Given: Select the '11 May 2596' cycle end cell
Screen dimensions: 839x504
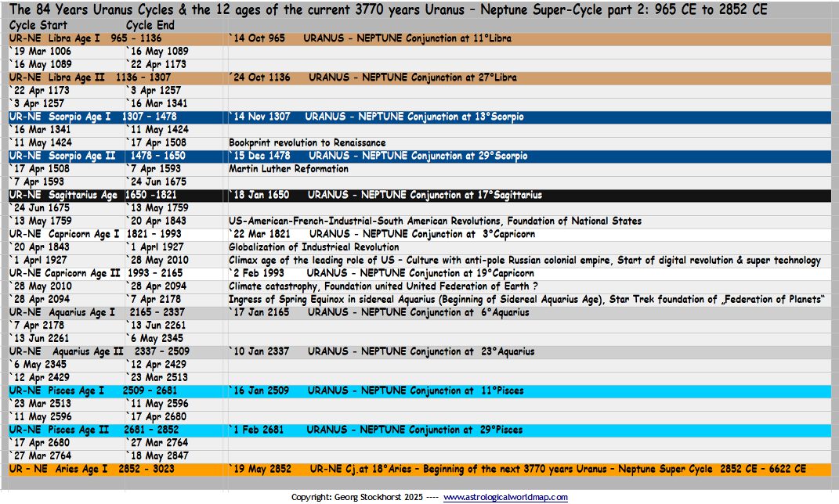Looking at the screenshot, I should point(157,404).
